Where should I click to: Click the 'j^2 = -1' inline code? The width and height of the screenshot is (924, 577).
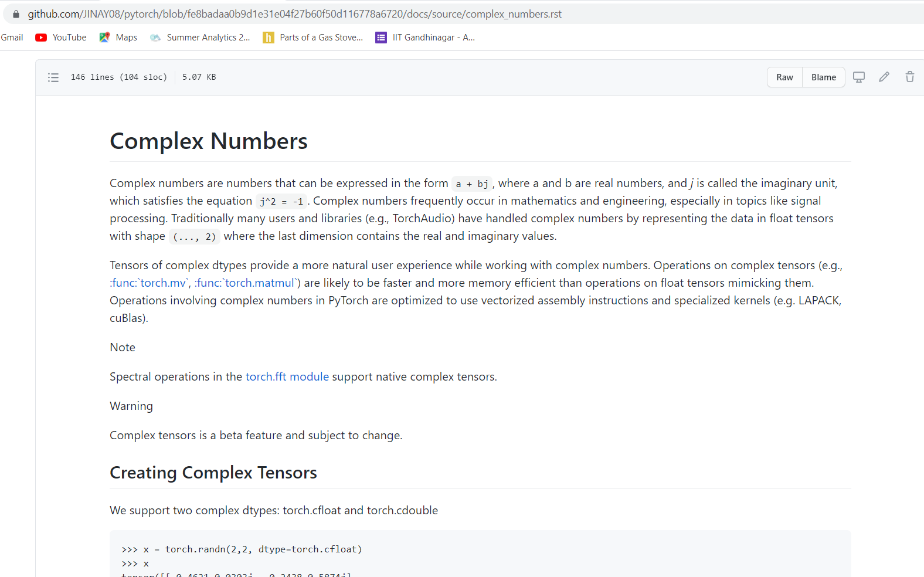[x=281, y=202]
